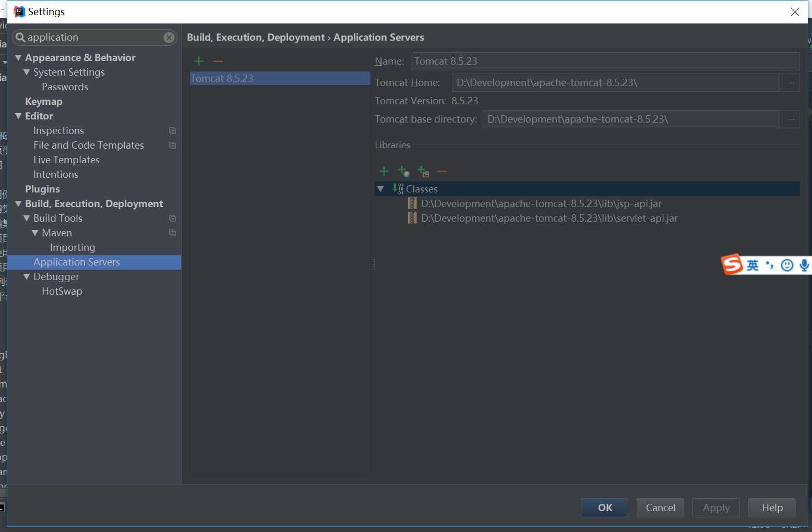Collapse the Build, Execution, Deployment section

tap(18, 203)
